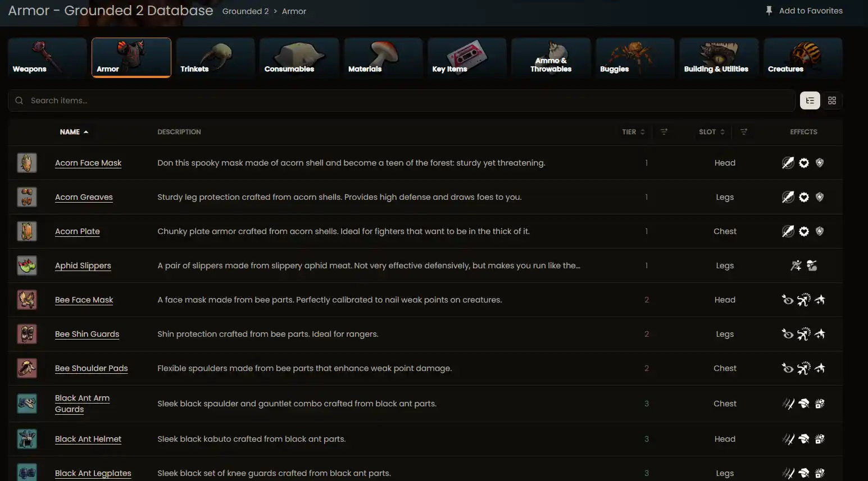Select the Armor category tab
This screenshot has width=868, height=481.
coord(131,58)
